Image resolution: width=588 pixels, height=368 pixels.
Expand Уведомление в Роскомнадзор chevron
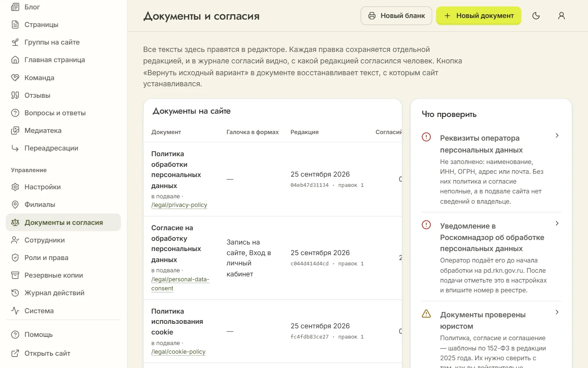557,223
